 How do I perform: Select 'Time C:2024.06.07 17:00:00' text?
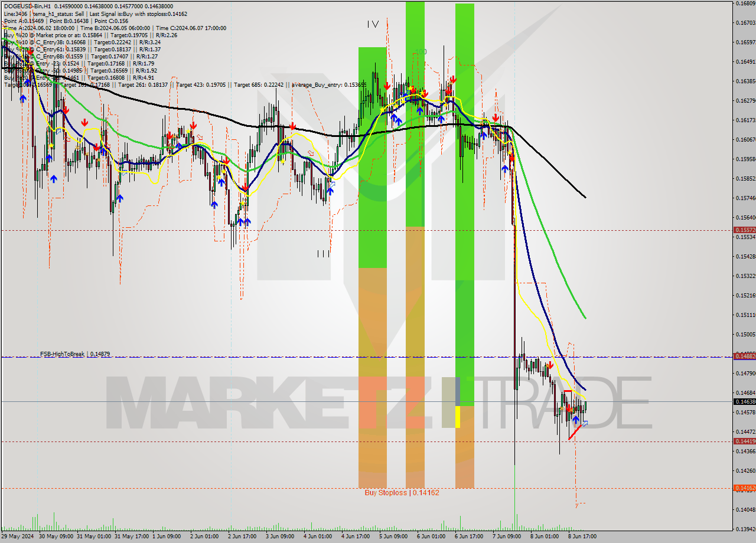191,28
